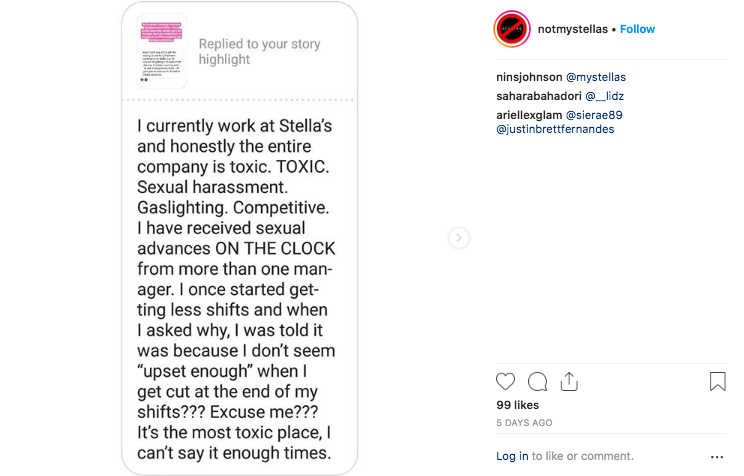Open the @justinbrettfernandes mention
744x476 pixels.
(555, 129)
